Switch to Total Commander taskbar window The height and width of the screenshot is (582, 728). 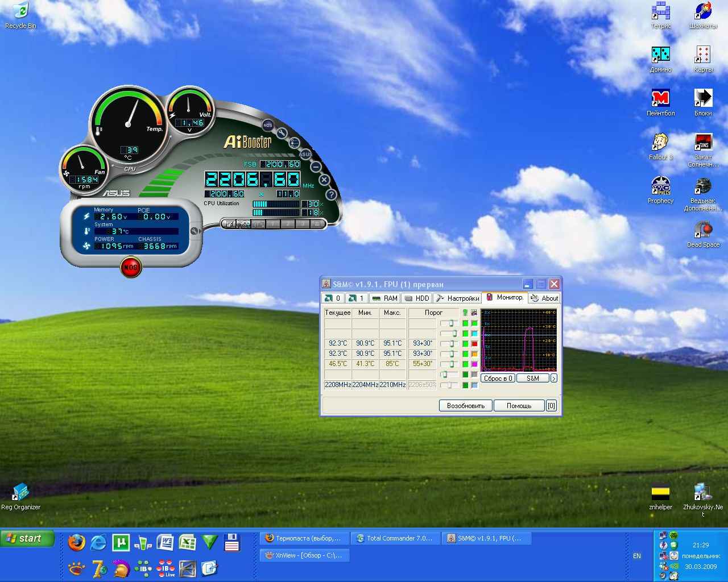point(395,538)
